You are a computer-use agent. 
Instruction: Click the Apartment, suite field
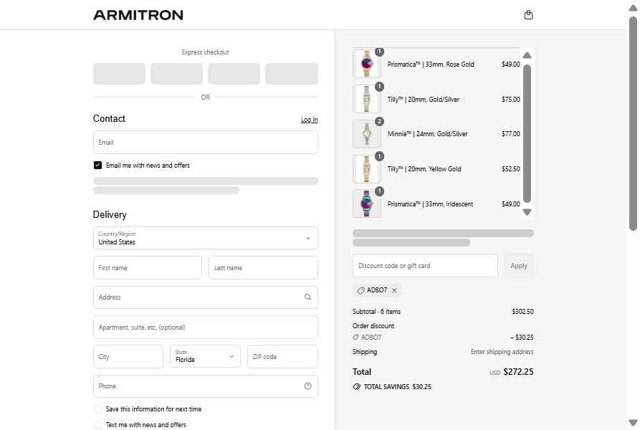(x=205, y=327)
